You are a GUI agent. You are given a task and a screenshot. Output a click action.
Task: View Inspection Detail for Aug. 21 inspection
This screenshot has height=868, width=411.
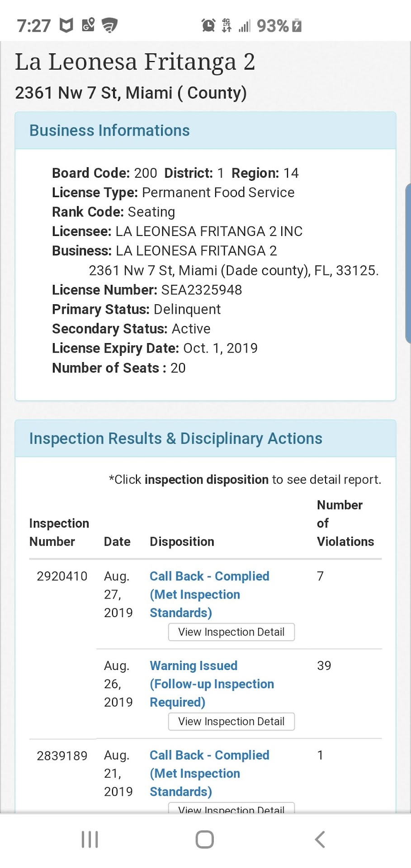231,808
